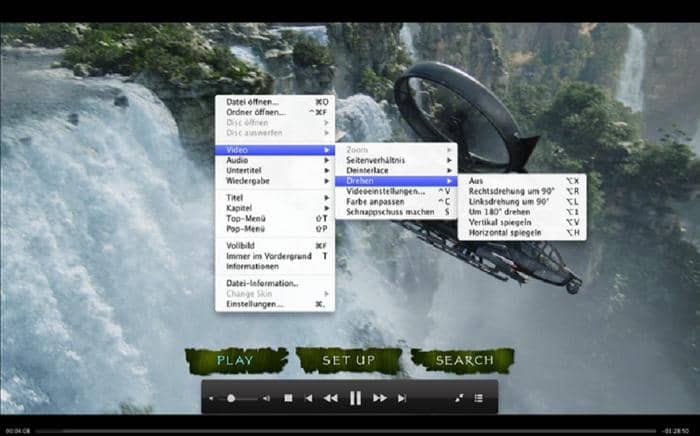Click the playback progress bar at bottom

click(346, 431)
